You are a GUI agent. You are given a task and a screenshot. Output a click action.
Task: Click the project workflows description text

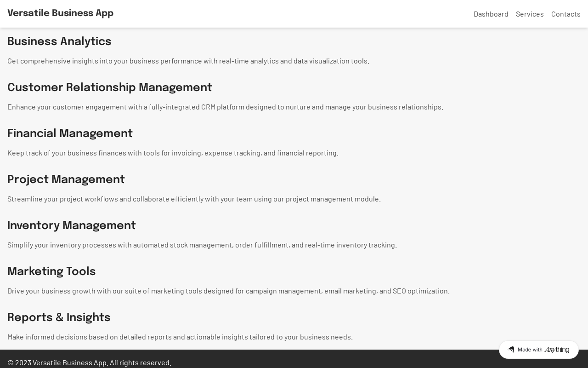click(194, 199)
